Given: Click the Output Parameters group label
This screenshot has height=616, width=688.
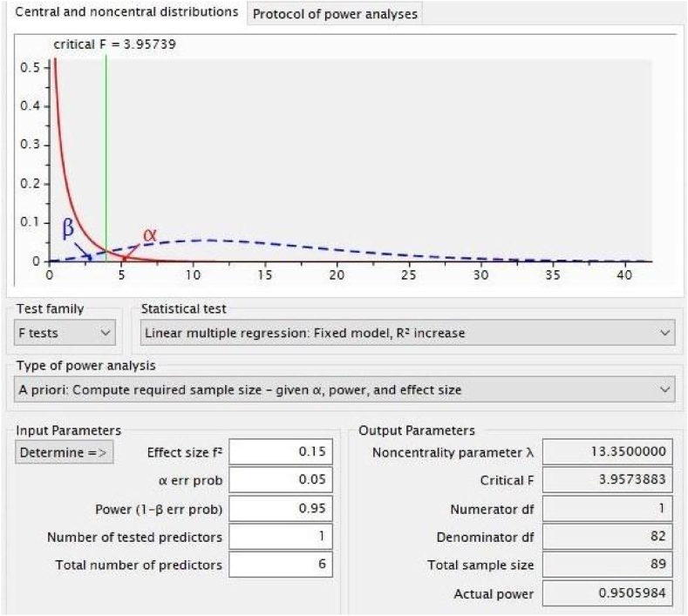Looking at the screenshot, I should [417, 430].
